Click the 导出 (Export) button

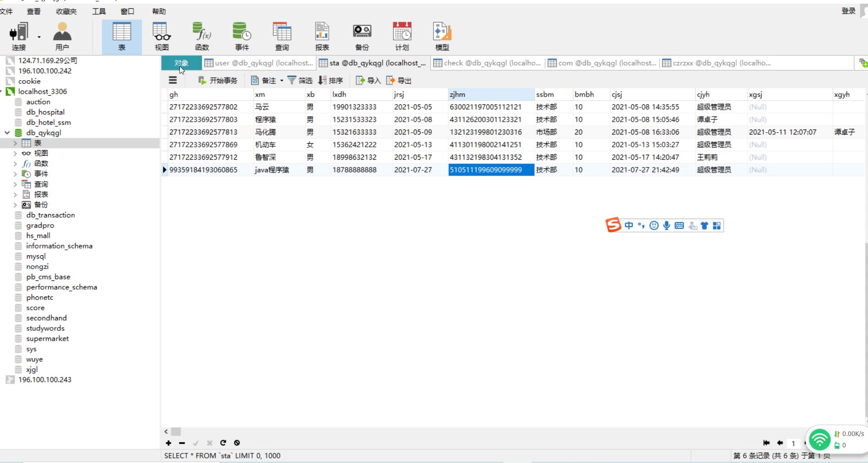pos(399,81)
